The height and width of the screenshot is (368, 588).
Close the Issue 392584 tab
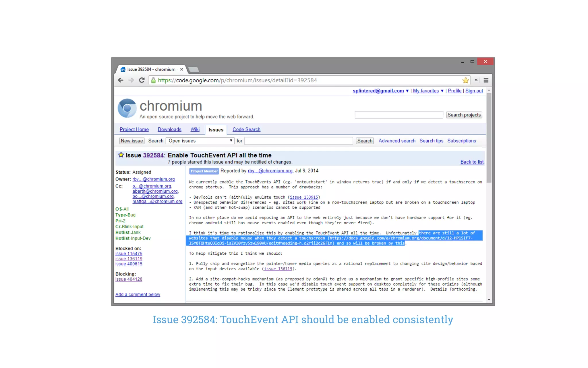(181, 69)
